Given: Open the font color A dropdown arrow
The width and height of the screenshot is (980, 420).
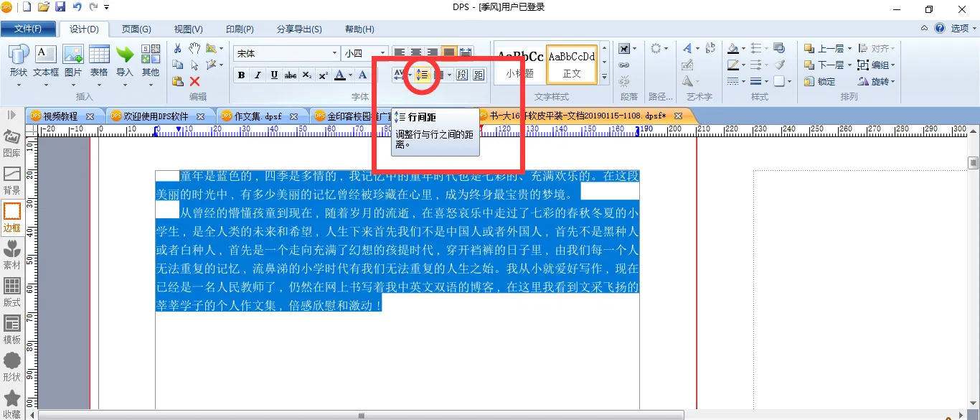Looking at the screenshot, I should [x=350, y=75].
